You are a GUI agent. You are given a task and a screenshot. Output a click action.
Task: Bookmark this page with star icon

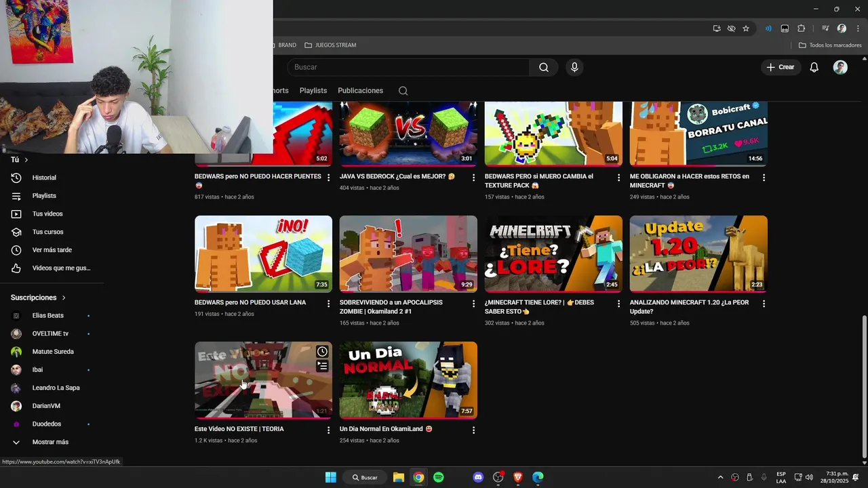click(x=746, y=28)
